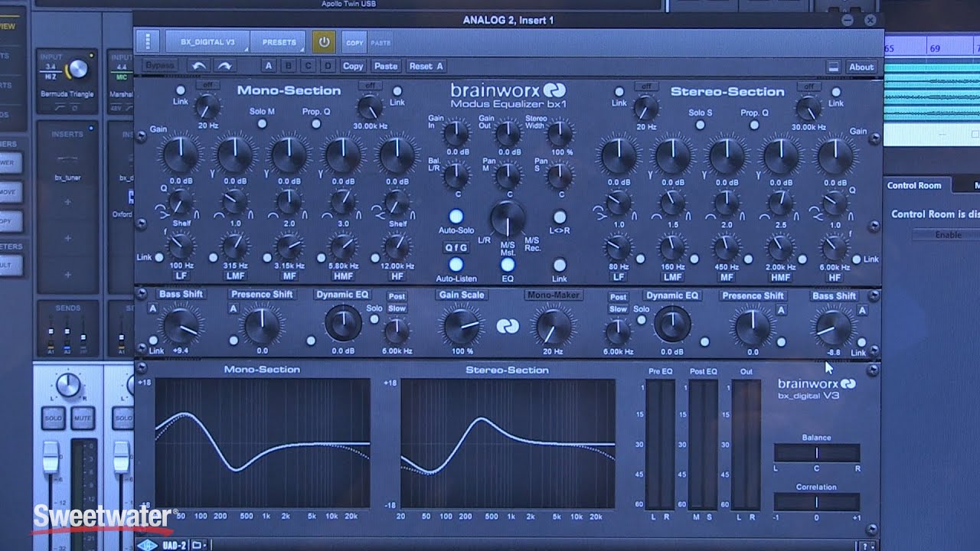Toggle the L<>R channel swap button
This screenshot has width=980, height=551.
tap(560, 217)
